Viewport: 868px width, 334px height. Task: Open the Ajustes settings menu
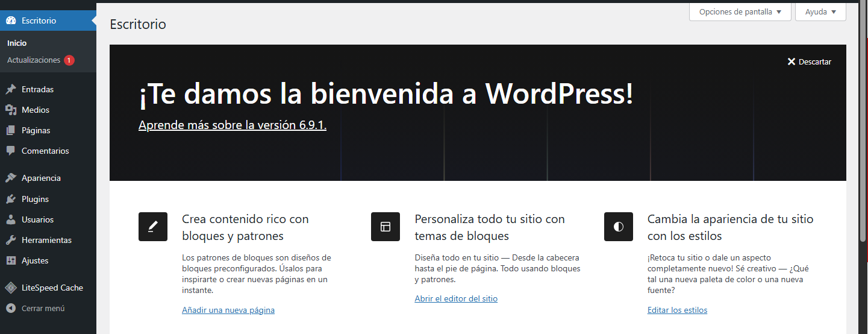35,260
